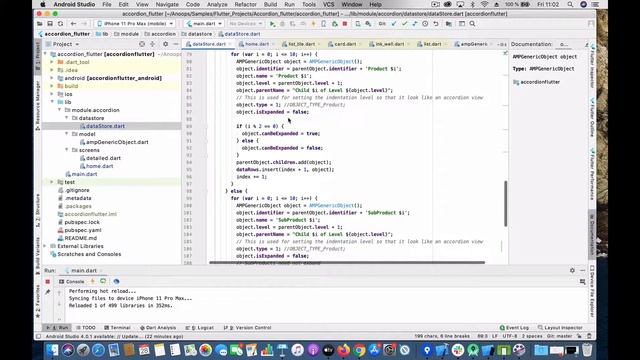The image size is (640, 360).
Task: Open the TODO tool window
Action: tap(86, 328)
